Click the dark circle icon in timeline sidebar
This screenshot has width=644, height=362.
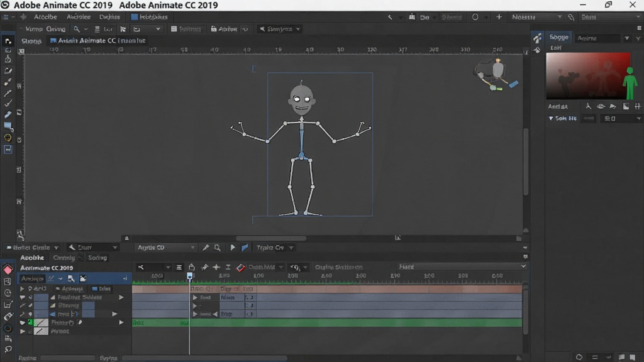pos(8,328)
